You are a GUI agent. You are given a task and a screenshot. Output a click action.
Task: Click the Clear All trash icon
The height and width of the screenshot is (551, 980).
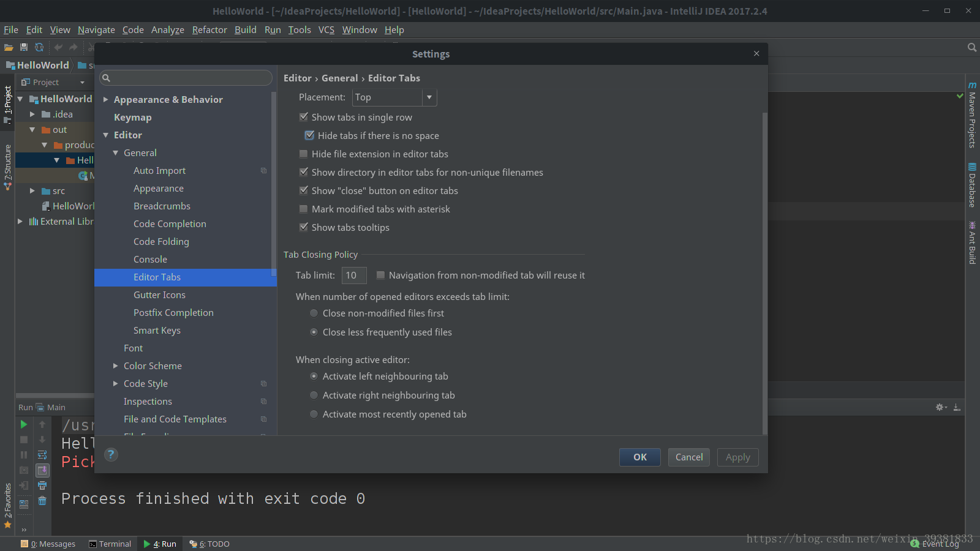(42, 501)
